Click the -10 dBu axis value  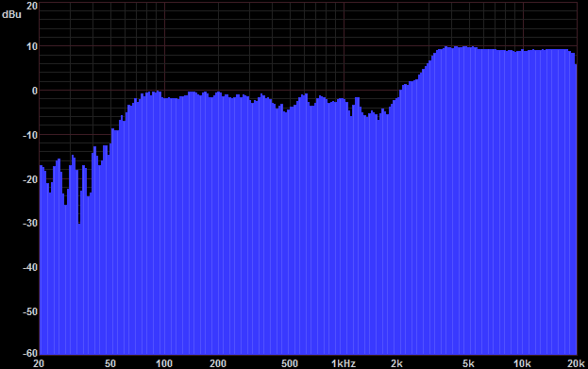click(x=30, y=135)
